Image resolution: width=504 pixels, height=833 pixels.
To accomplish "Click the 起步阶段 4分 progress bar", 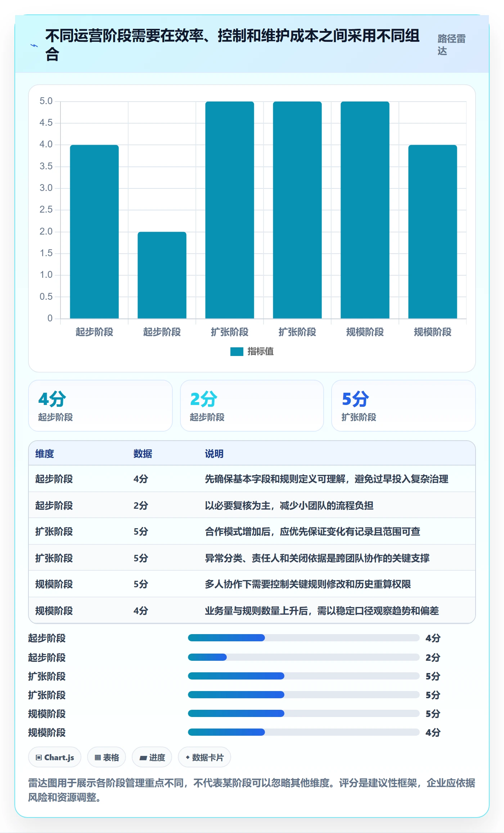I will [x=303, y=638].
